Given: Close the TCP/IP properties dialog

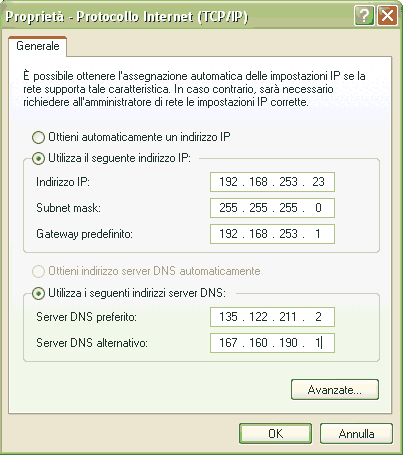Looking at the screenshot, I should pyautogui.click(x=387, y=16).
